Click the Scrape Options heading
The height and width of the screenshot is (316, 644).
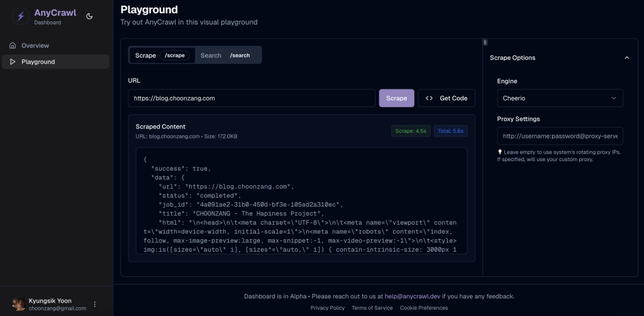point(513,57)
